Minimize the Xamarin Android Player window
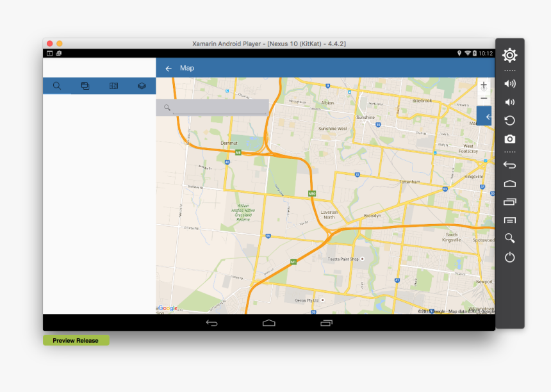Image resolution: width=551 pixels, height=392 pixels. click(60, 44)
